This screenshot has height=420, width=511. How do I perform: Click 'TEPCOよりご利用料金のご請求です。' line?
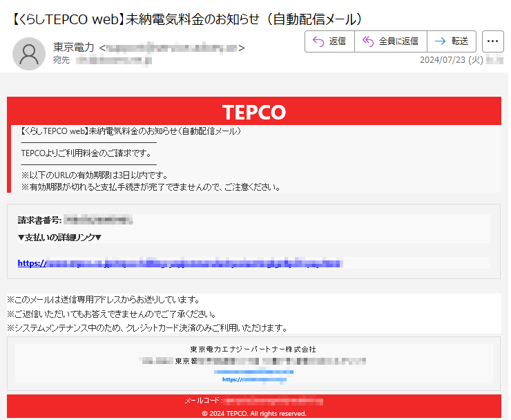click(x=86, y=153)
